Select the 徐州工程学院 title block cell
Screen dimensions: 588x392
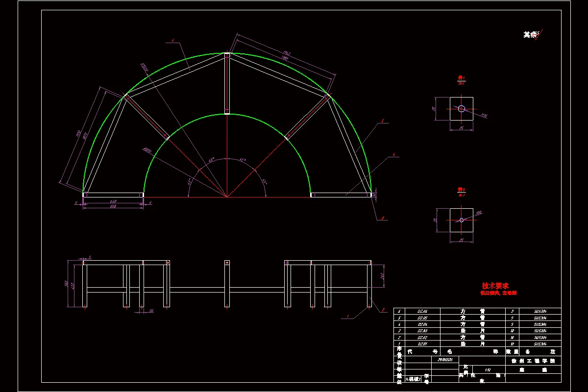(533, 360)
